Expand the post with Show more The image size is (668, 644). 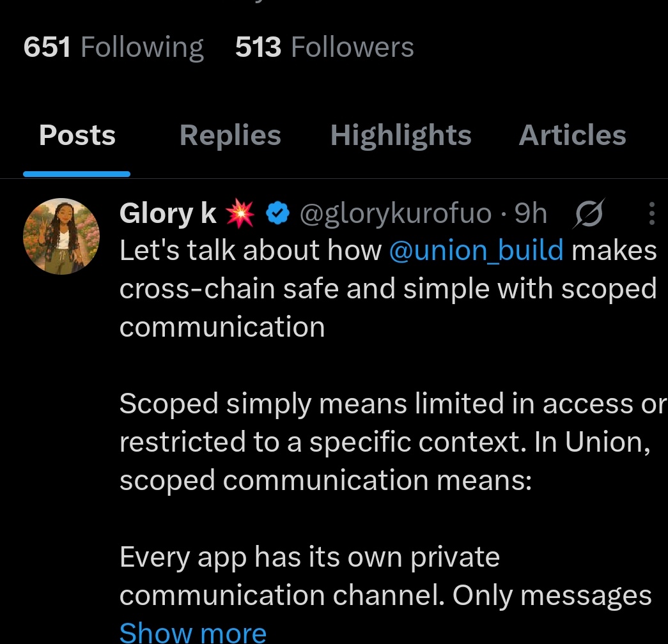pos(192,632)
